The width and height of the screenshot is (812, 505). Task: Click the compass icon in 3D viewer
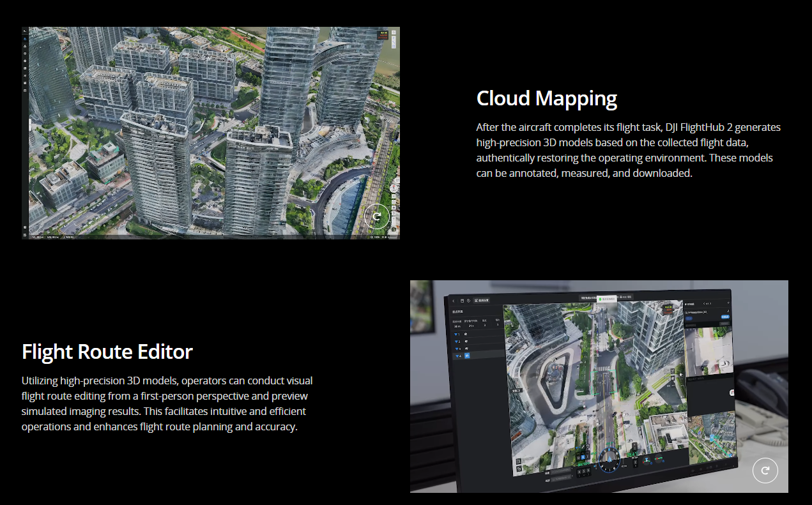pos(394,188)
